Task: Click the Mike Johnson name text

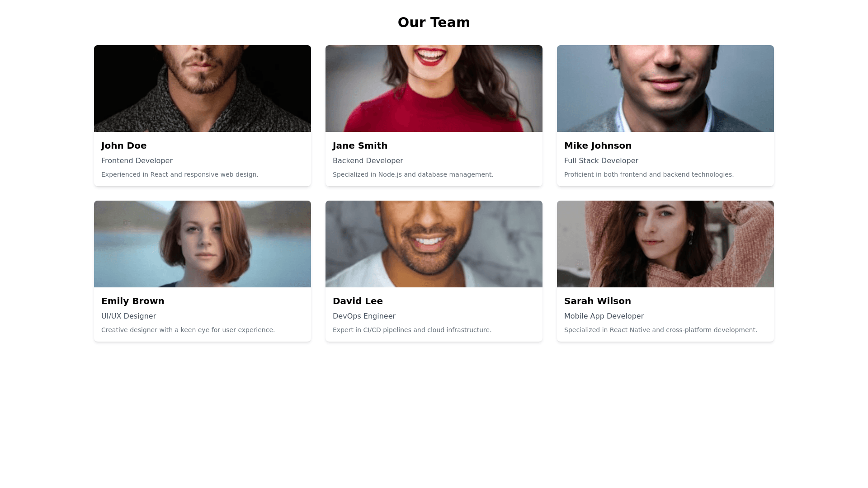Action: (x=598, y=145)
